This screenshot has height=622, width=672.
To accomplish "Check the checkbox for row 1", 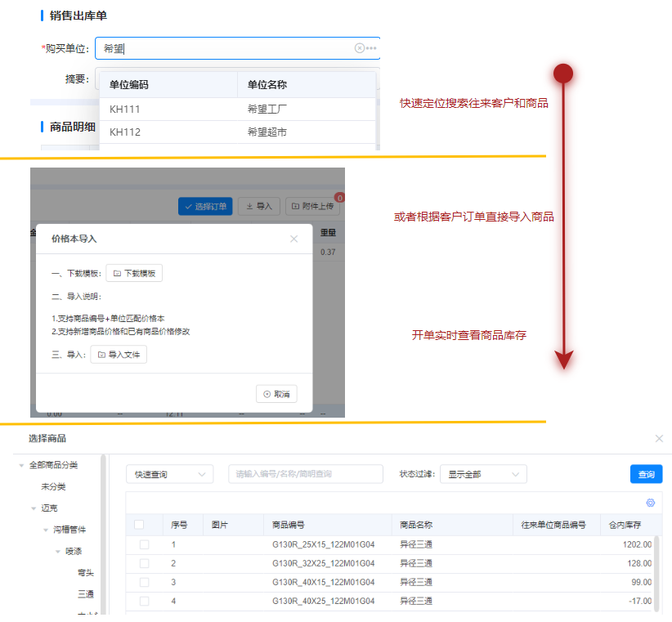I will pos(144,544).
